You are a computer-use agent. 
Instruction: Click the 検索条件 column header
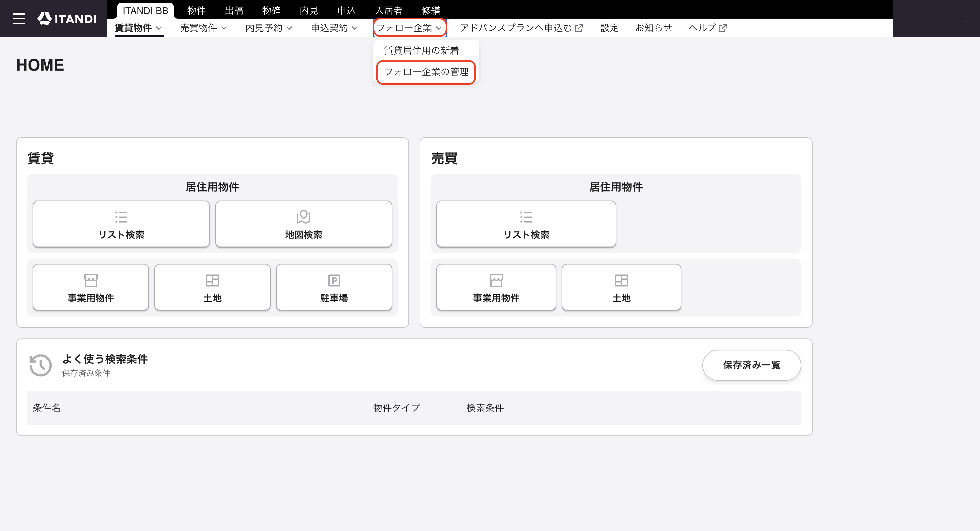click(485, 408)
